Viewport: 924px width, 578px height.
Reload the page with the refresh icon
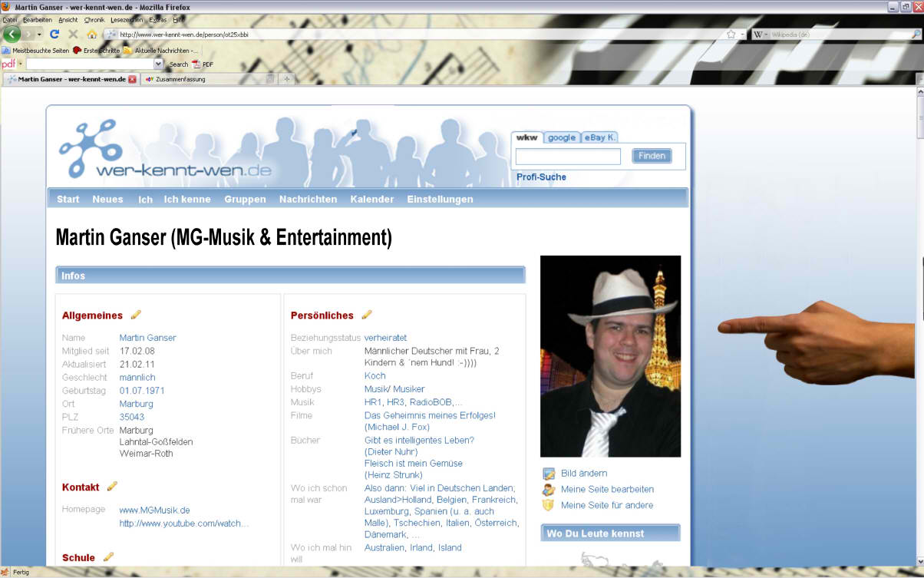click(54, 35)
